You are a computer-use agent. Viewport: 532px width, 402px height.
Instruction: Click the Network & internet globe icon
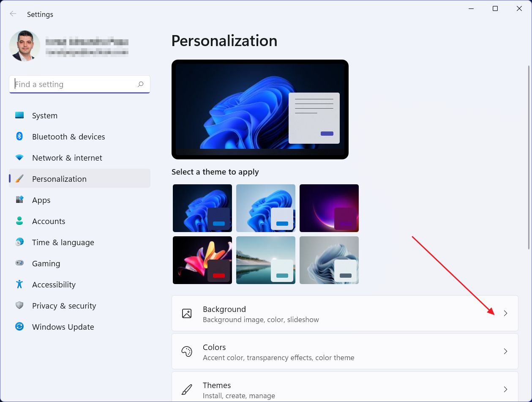click(x=19, y=157)
